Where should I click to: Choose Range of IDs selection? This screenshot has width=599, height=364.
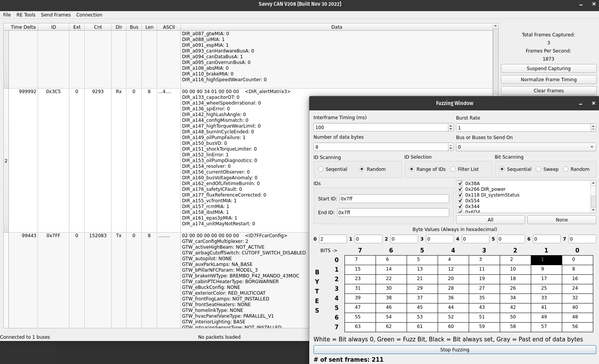coord(427,169)
